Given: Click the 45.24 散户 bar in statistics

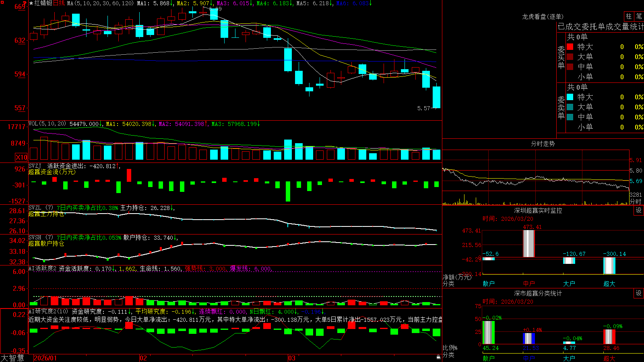Looking at the screenshot, I should tap(489, 332).
